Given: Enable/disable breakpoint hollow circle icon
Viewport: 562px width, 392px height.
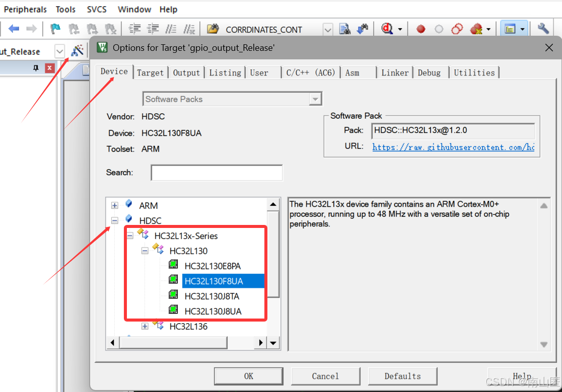Looking at the screenshot, I should click(439, 29).
